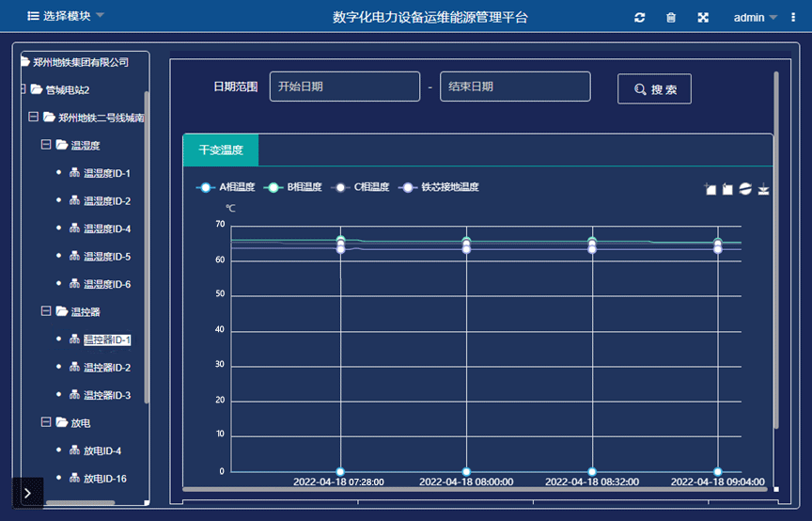Click the device icon beside 温湿度ID-1
The image size is (812, 521).
[x=74, y=173]
